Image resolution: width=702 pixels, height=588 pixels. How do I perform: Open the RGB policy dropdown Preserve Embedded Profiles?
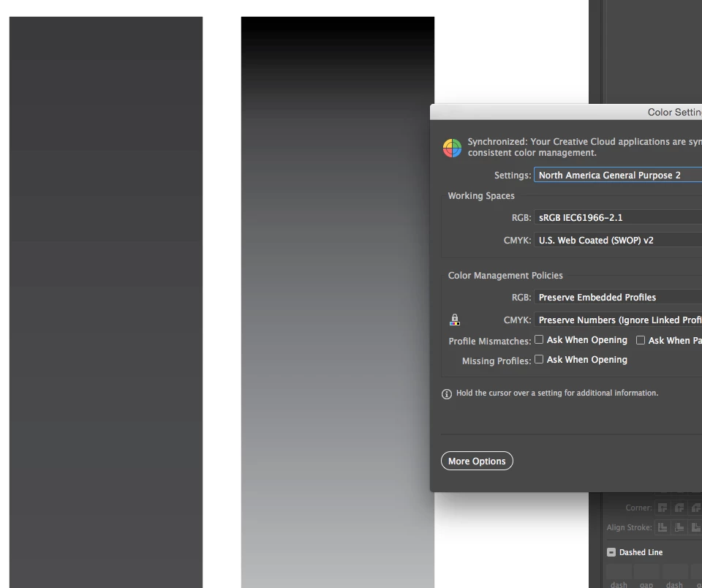coord(618,298)
